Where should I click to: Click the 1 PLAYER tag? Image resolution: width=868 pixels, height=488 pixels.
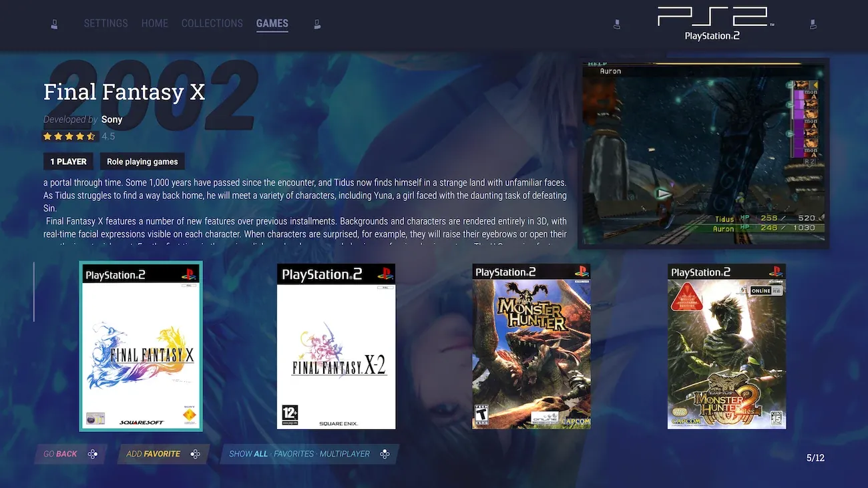point(68,162)
